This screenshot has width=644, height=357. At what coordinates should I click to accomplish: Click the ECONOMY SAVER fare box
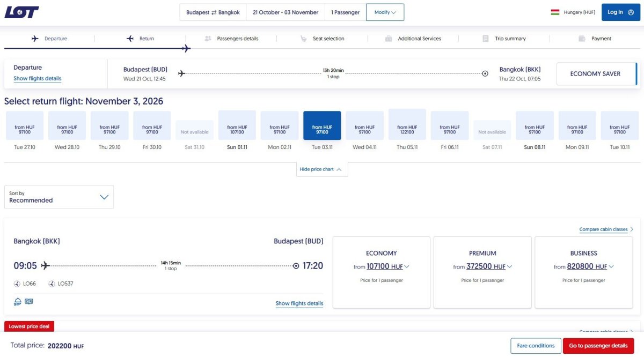click(x=596, y=74)
